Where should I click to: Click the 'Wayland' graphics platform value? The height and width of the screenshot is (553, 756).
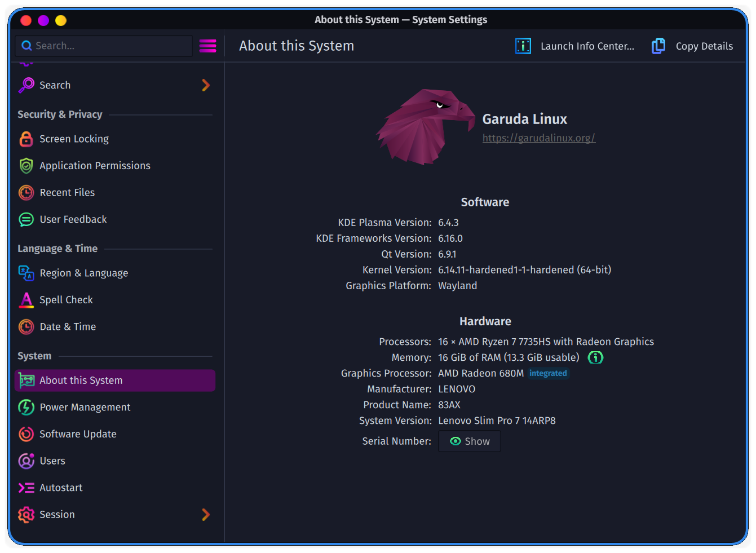pos(457,286)
